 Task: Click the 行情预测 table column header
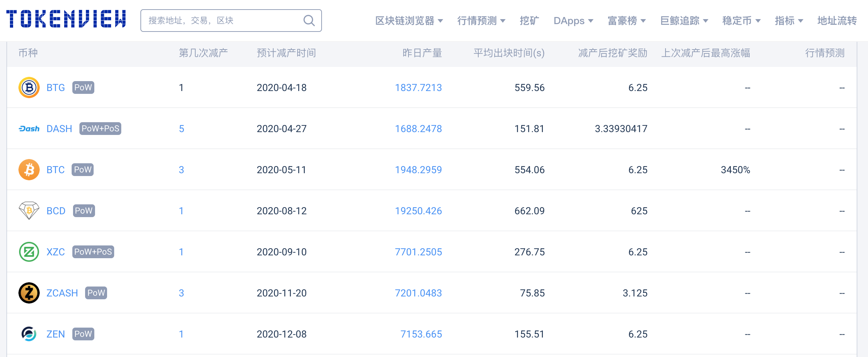click(825, 53)
